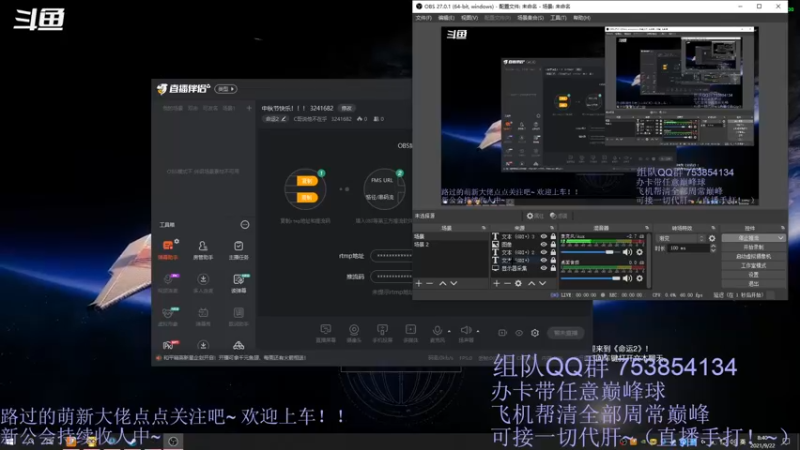Screen dimensions: 800x450
Task: Open 弹幕助手 tool in Douyu toolbox
Action: [x=168, y=249]
